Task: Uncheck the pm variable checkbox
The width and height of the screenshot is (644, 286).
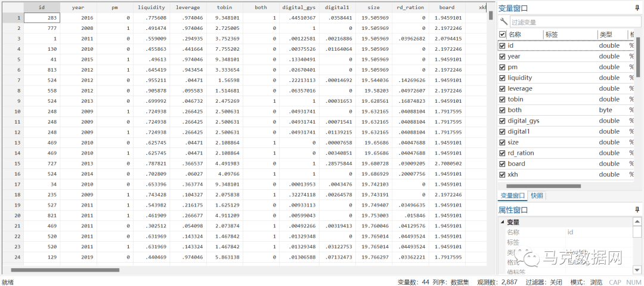Action: (x=502, y=67)
